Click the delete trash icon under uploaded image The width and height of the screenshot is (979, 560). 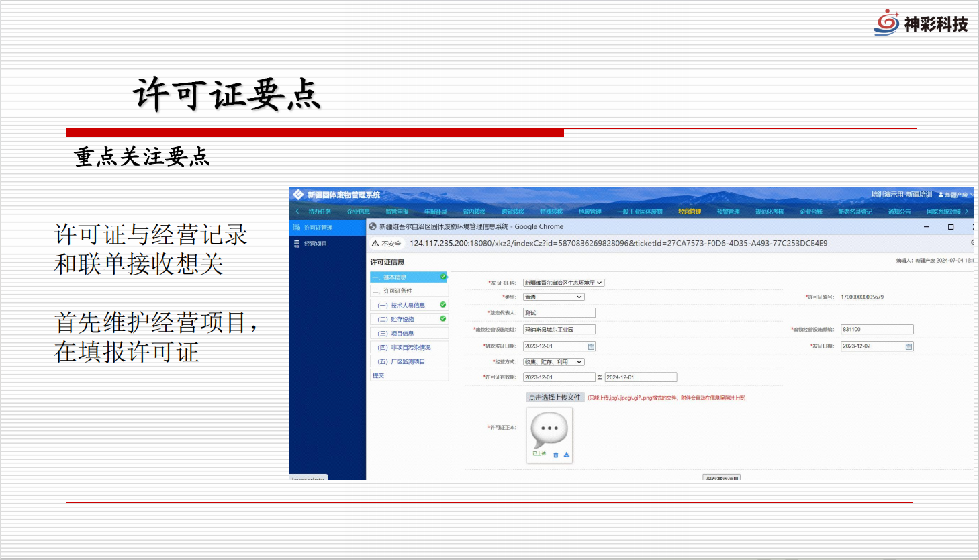coord(555,455)
